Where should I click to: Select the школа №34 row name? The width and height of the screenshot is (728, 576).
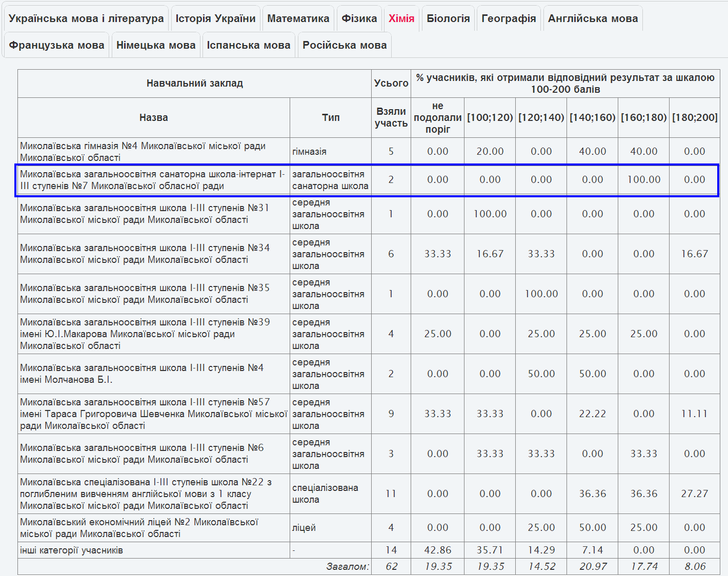click(145, 254)
